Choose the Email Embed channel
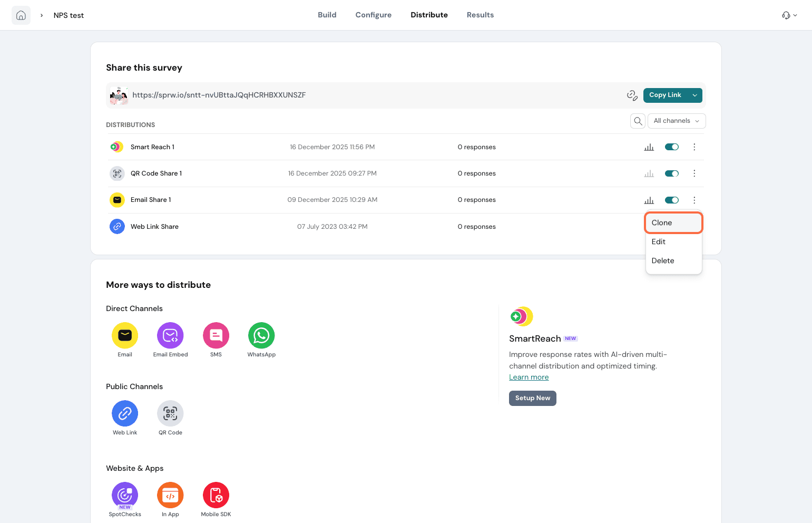 point(170,335)
